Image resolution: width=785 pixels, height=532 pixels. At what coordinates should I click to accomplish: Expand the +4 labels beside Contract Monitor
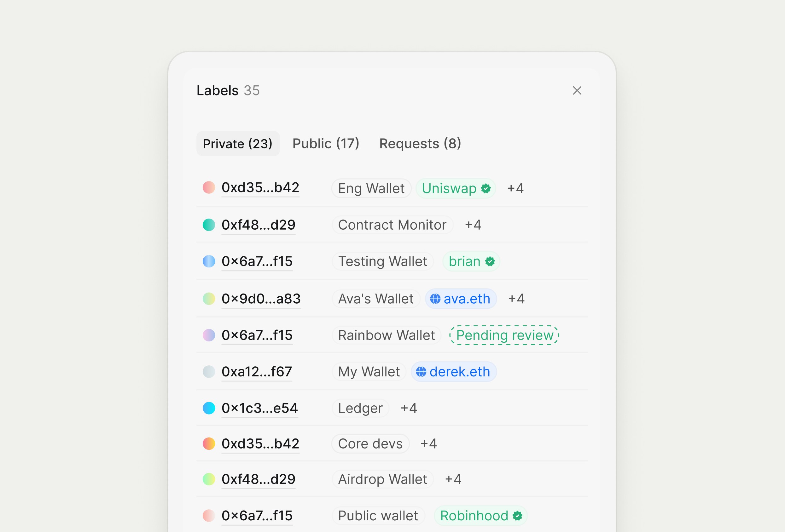[x=473, y=225]
